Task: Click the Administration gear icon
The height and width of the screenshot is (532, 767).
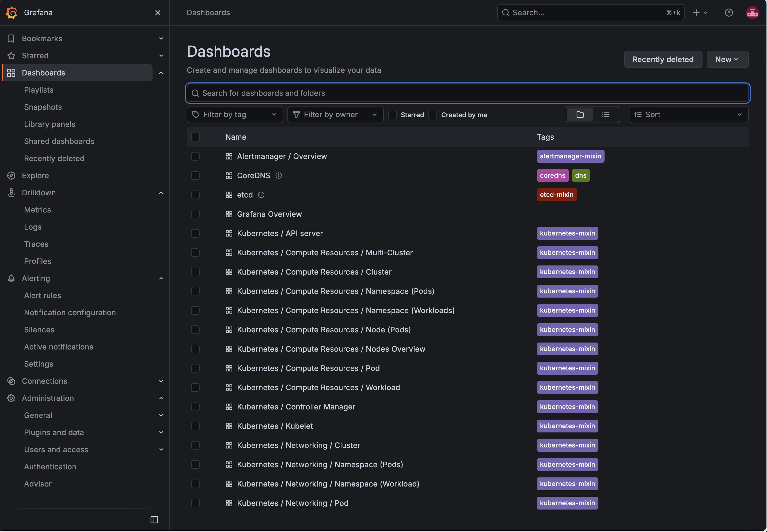Action: (11, 398)
